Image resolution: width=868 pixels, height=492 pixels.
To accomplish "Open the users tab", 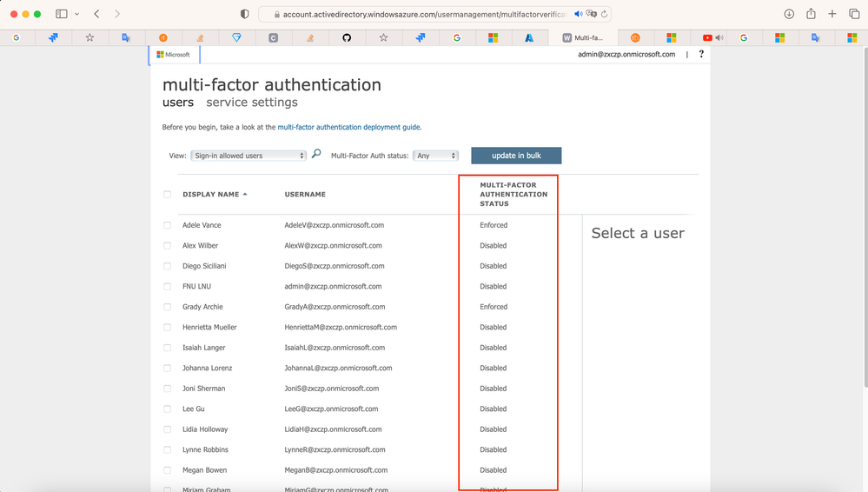I will pos(178,103).
